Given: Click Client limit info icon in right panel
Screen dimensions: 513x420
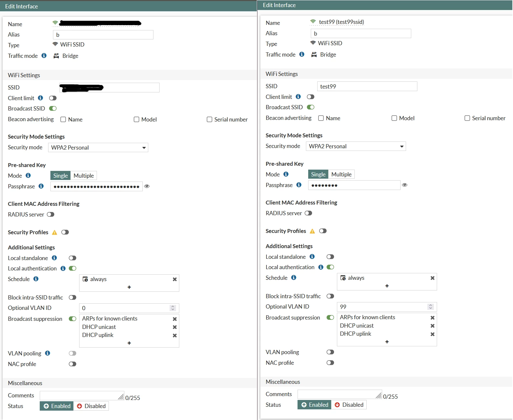Looking at the screenshot, I should 298,97.
